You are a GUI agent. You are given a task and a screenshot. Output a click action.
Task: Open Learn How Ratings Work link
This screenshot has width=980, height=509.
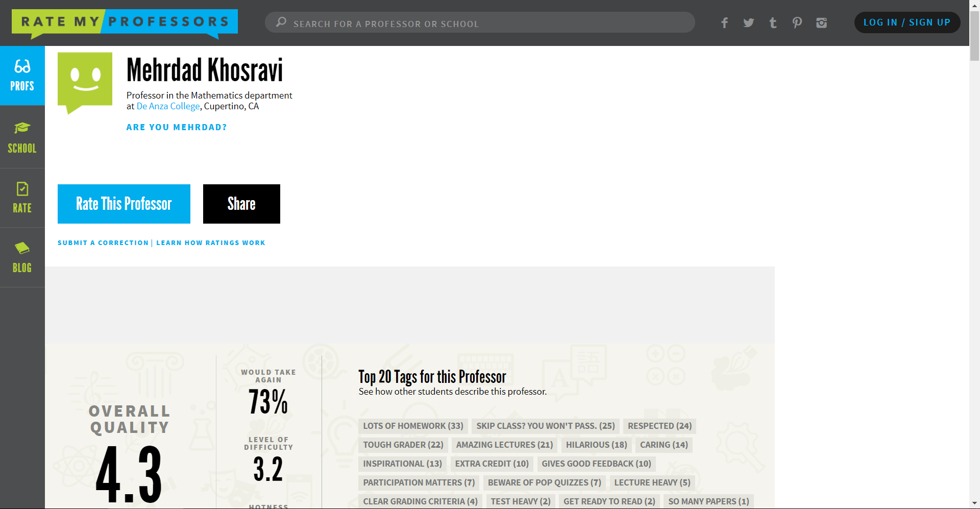click(211, 243)
